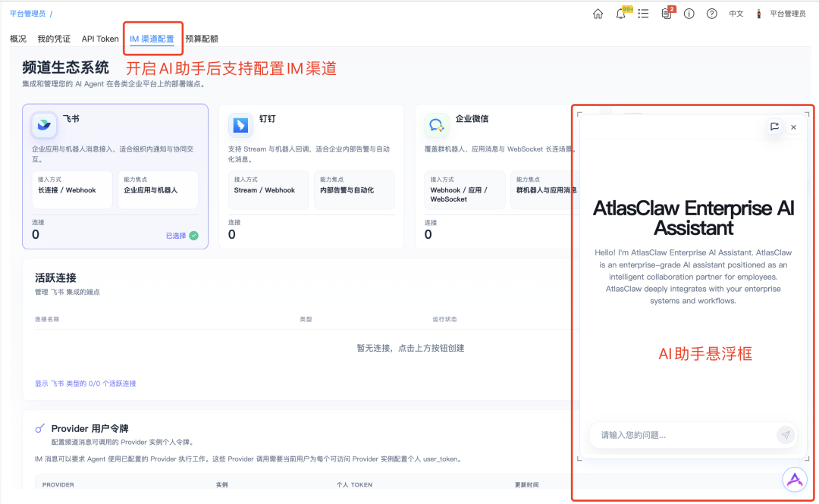
Task: Click the 连接名称 column header
Action: point(47,319)
